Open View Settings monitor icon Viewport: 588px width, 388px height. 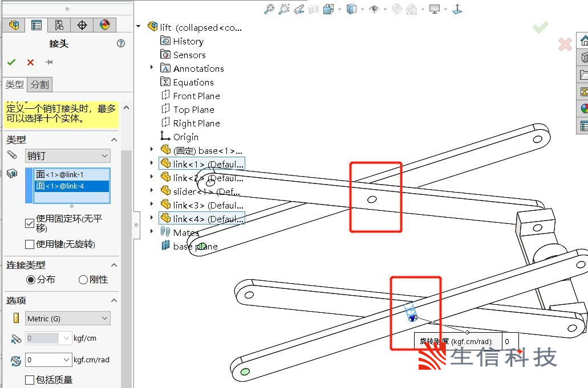pyautogui.click(x=435, y=9)
